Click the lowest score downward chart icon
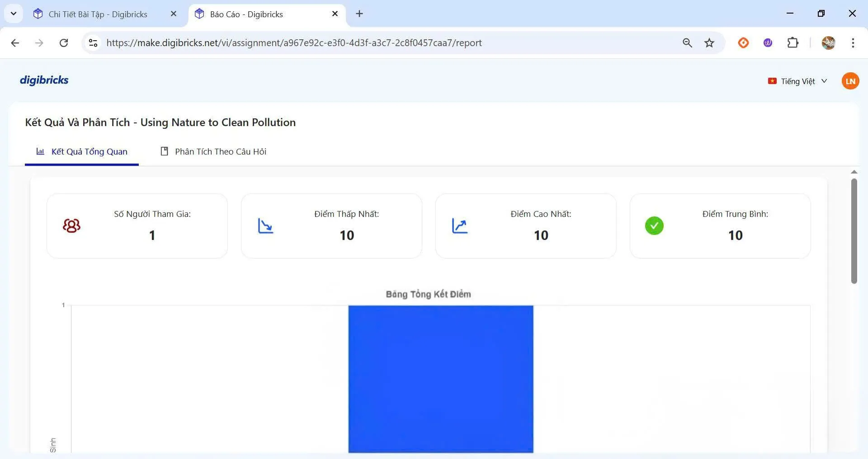The height and width of the screenshot is (459, 868). tap(265, 225)
